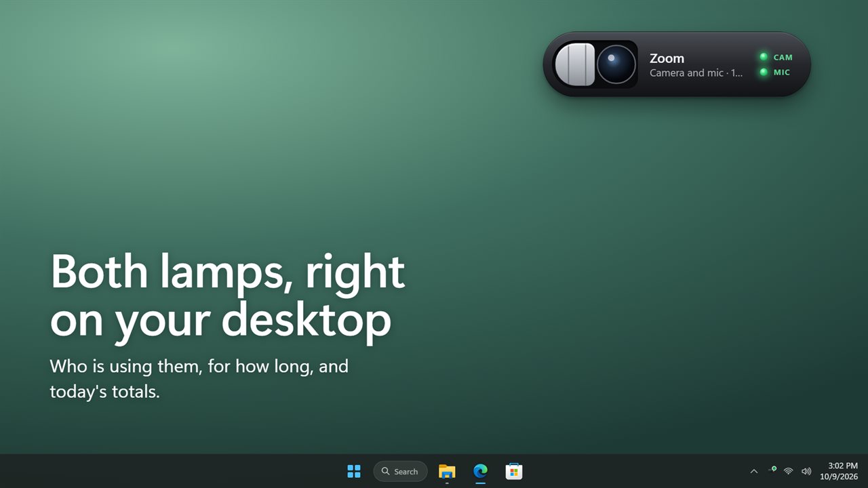Click the camera lens icon in the widget
This screenshot has height=488, width=868.
[x=616, y=64]
